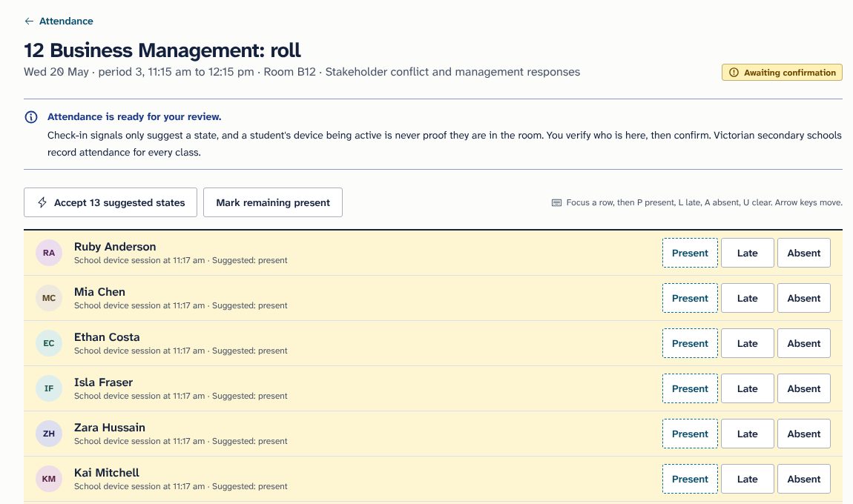Select Late for Kai Mitchell
Image resolution: width=853 pixels, height=504 pixels.
pyautogui.click(x=748, y=479)
